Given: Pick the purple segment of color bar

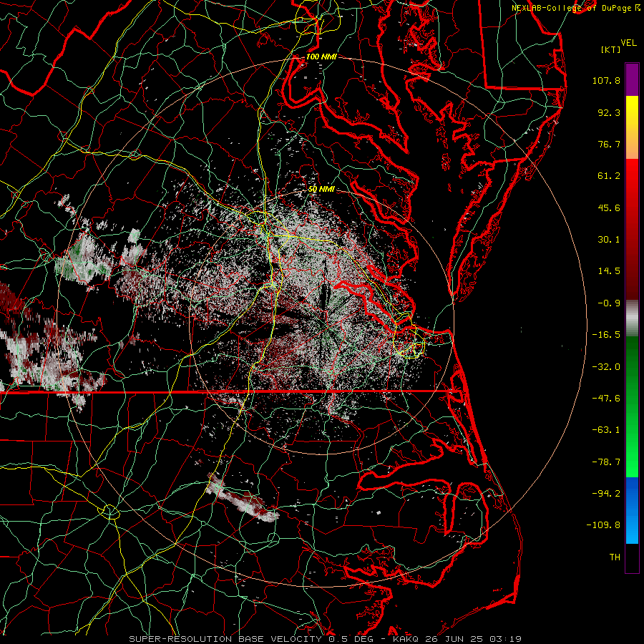Looking at the screenshot, I should [x=632, y=80].
